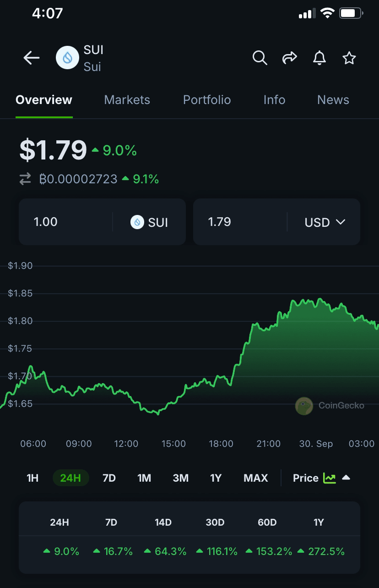Tap the 30D column header
The width and height of the screenshot is (379, 588).
tap(215, 522)
